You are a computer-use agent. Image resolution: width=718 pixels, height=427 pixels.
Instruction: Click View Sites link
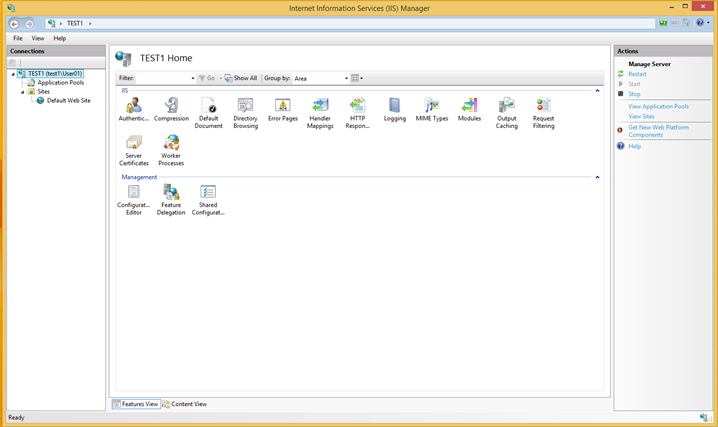click(641, 117)
